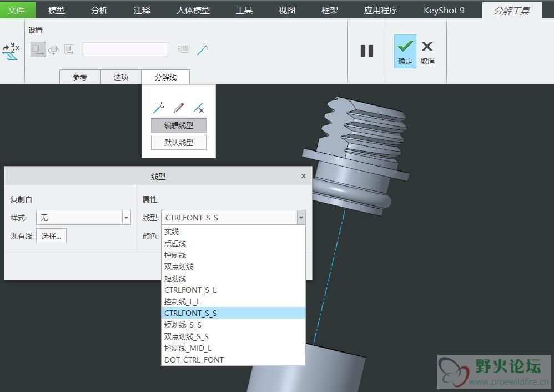Cancel using the X 取消 button

tap(427, 51)
